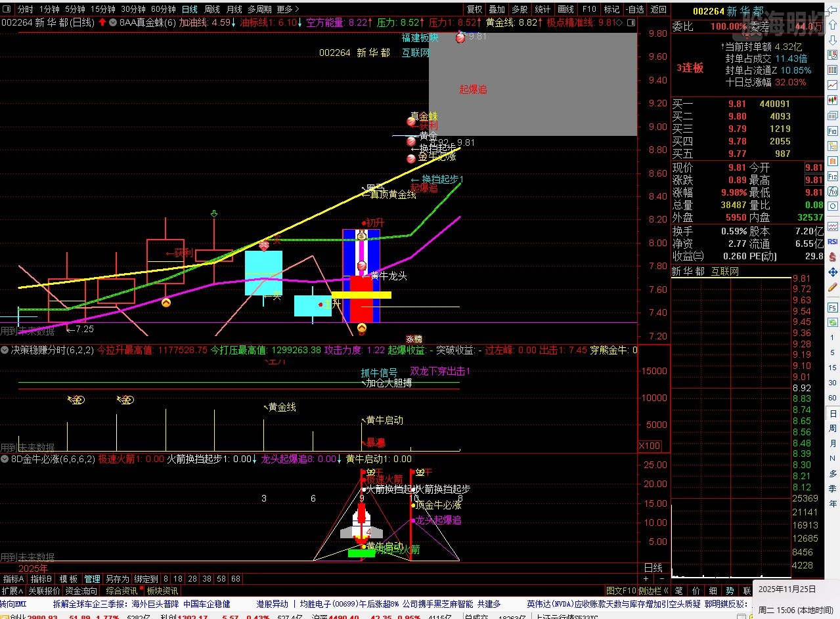Expand the 更多 periods dropdown
The width and height of the screenshot is (840, 619).
pyautogui.click(x=288, y=9)
